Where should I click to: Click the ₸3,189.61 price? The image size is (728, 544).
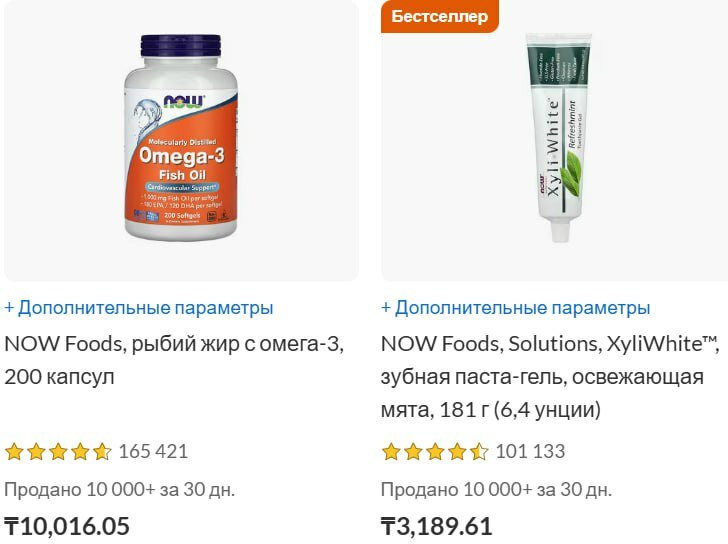436,526
